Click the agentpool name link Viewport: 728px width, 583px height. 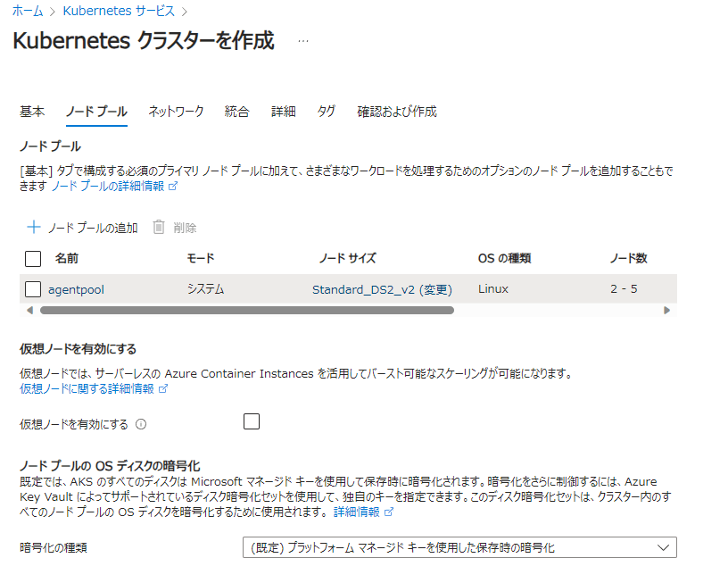point(76,290)
